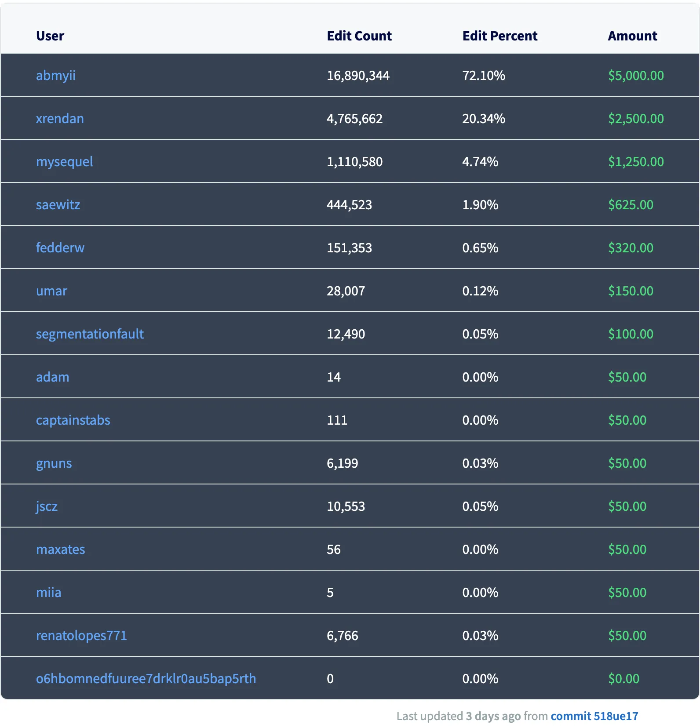Open the maxates profile link
Image resolution: width=700 pixels, height=728 pixels.
pyautogui.click(x=61, y=550)
